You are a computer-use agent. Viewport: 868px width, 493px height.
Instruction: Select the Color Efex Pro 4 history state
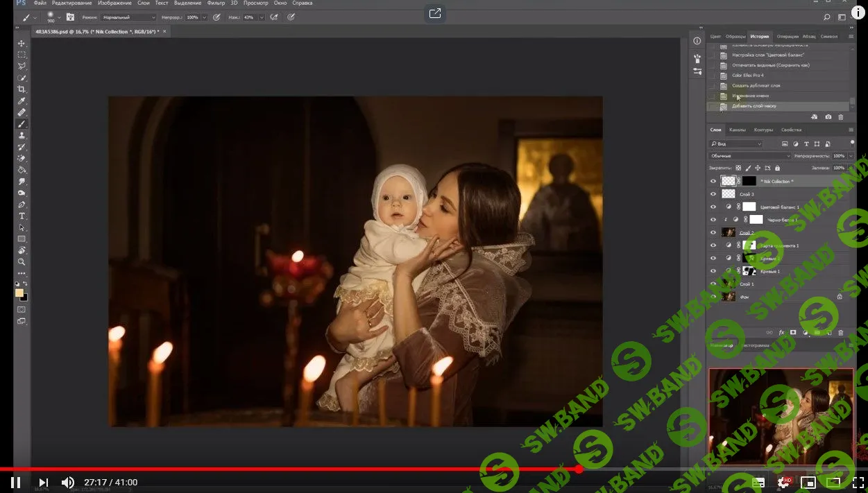(x=748, y=76)
